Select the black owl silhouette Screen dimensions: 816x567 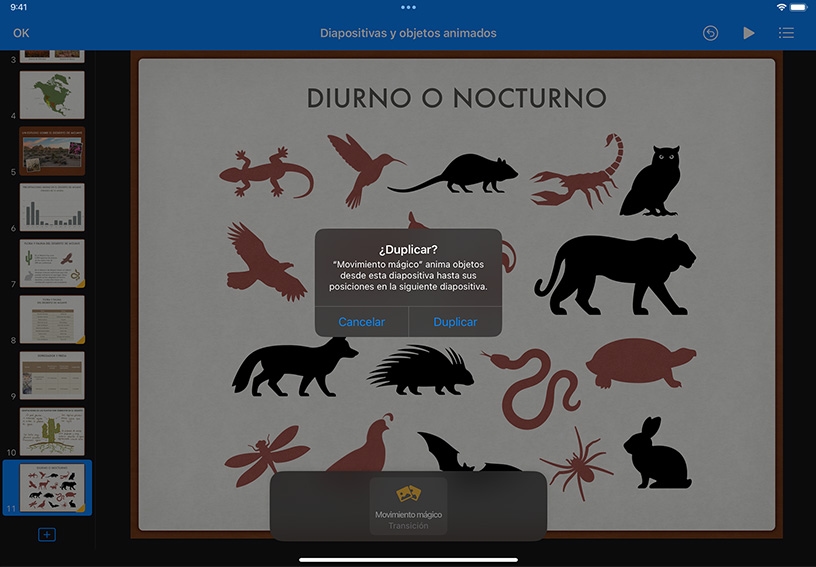point(651,181)
